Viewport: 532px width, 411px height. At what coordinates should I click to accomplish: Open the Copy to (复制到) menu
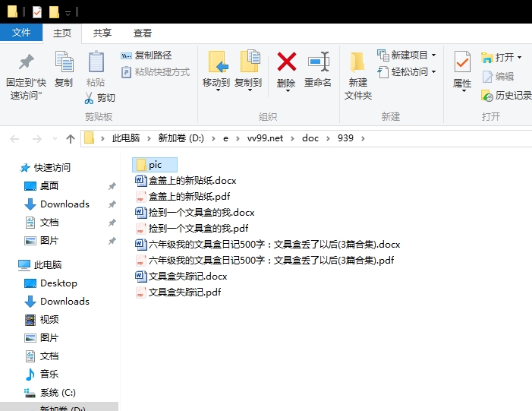pyautogui.click(x=248, y=71)
